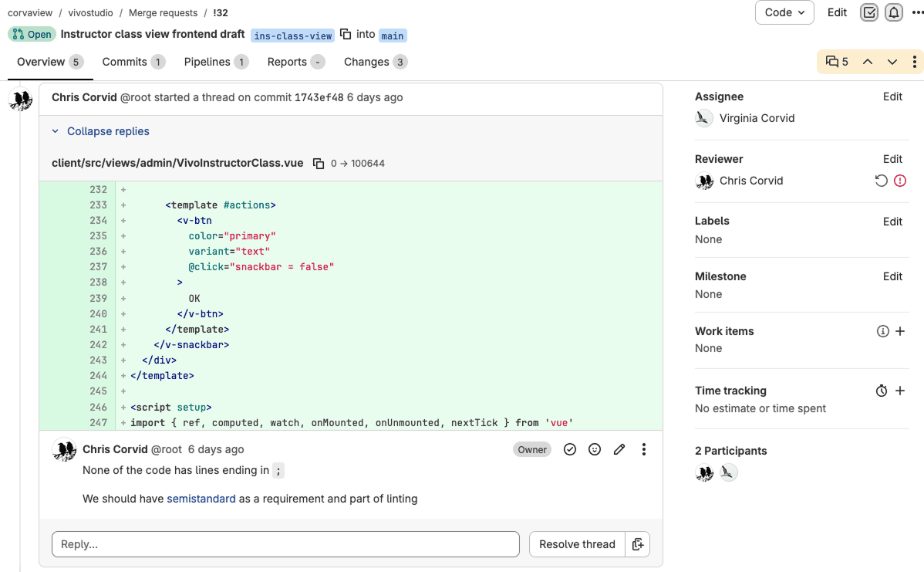Open semistandard link in comment
Image resolution: width=924 pixels, height=572 pixels.
pyautogui.click(x=201, y=499)
